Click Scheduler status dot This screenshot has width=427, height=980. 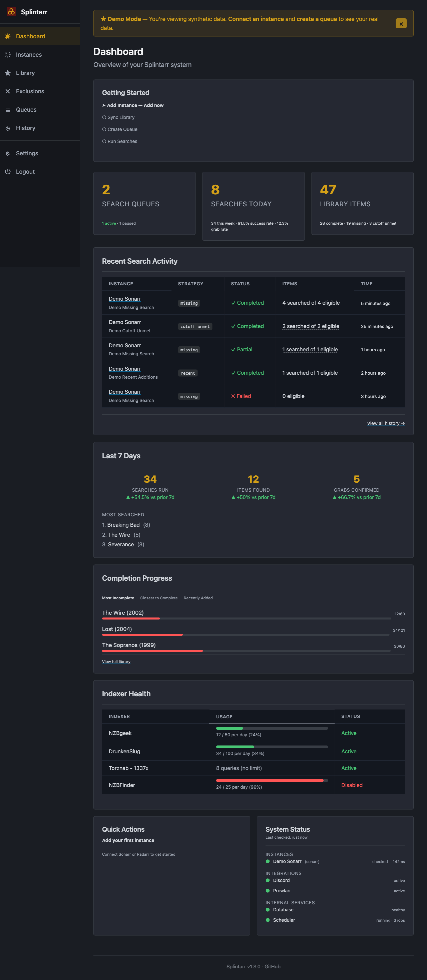268,920
